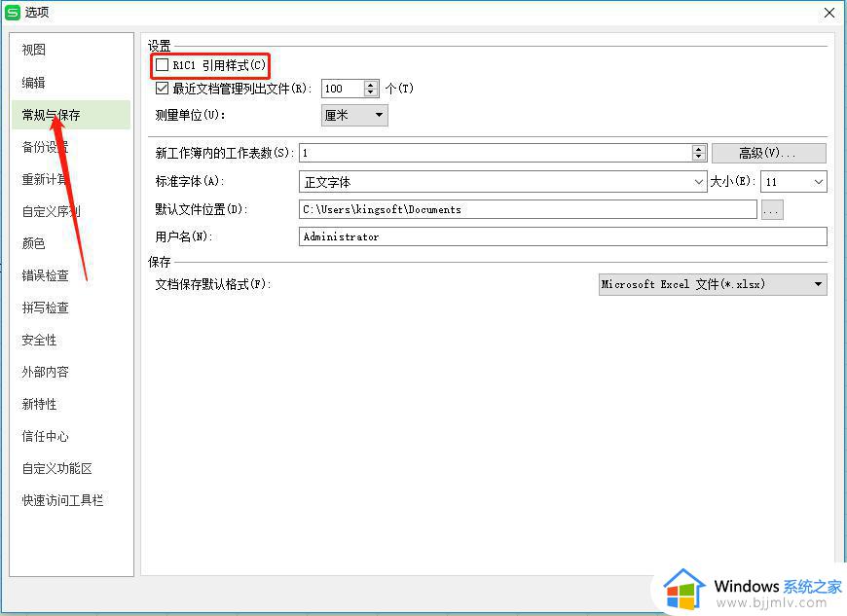The width and height of the screenshot is (847, 616).
Task: Select 常规与保存 in the sidebar
Action: pos(71,115)
